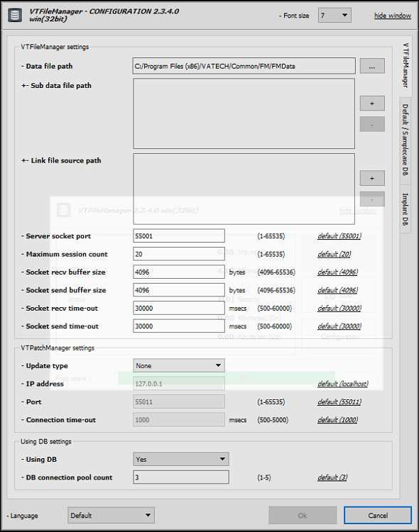This screenshot has height=532, width=419.
Task: Click the Maximum session count input field
Action: pyautogui.click(x=179, y=254)
